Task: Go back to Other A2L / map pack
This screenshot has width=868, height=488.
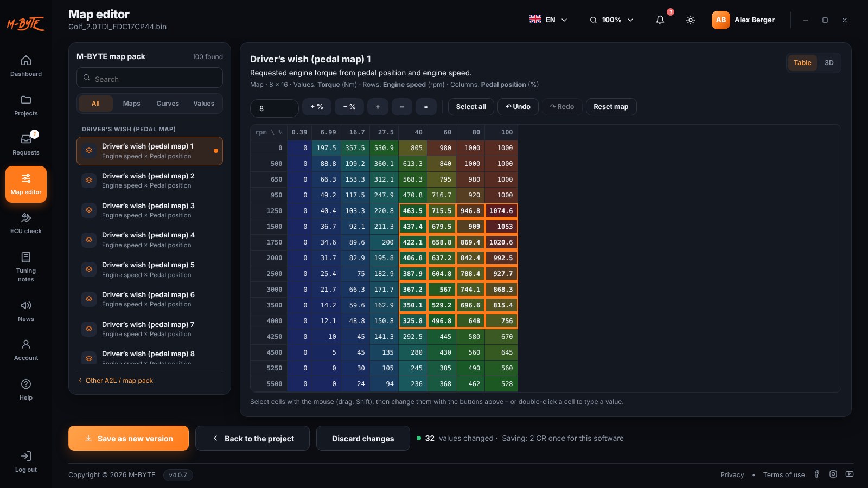Action: 116,381
